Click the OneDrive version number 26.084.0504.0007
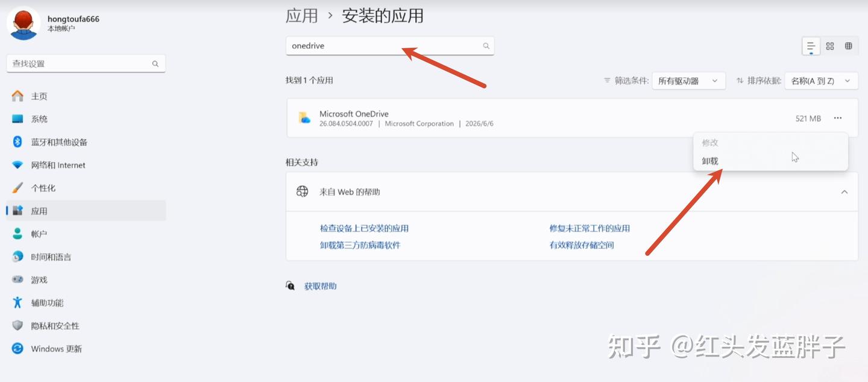Image resolution: width=868 pixels, height=382 pixels. pos(346,124)
